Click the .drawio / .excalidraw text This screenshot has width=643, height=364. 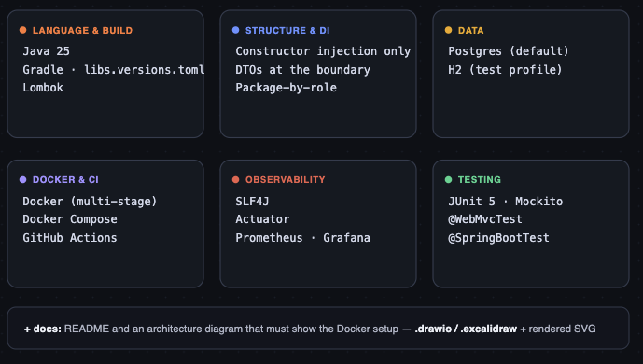466,329
